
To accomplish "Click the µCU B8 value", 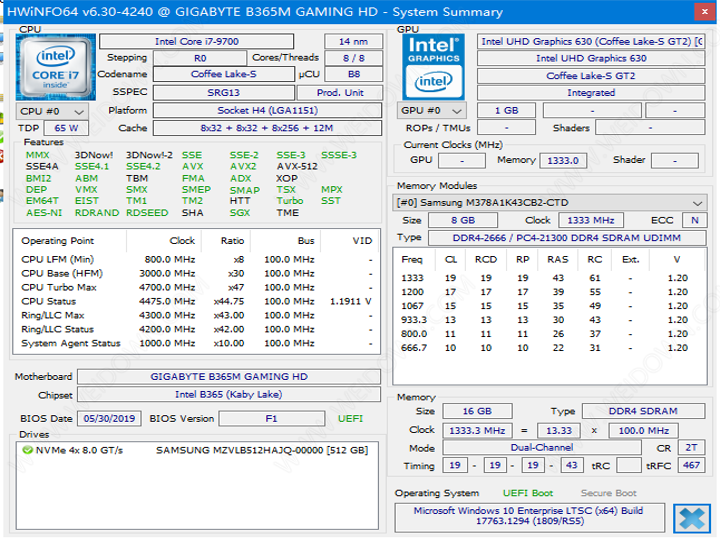I will point(353,74).
